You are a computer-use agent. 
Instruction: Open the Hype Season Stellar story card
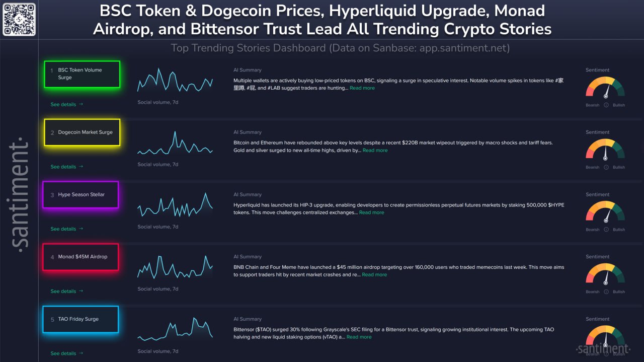[x=80, y=195]
